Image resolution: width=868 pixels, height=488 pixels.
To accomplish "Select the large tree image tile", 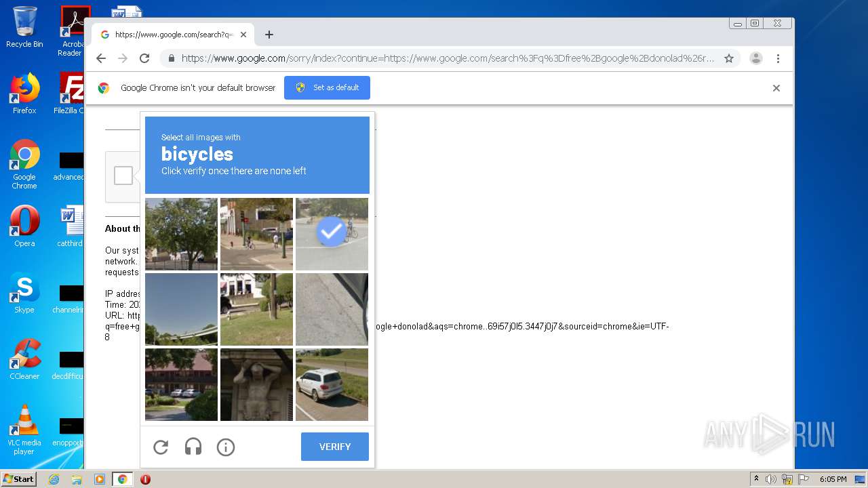I will pyautogui.click(x=181, y=234).
